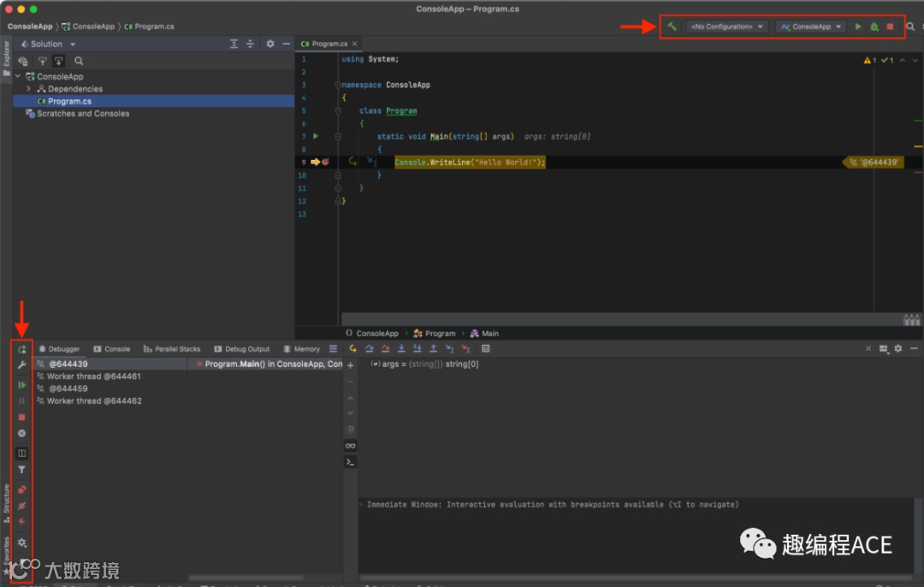This screenshot has height=587, width=924.
Task: Open the Parallel Stacks tab
Action: pos(172,349)
